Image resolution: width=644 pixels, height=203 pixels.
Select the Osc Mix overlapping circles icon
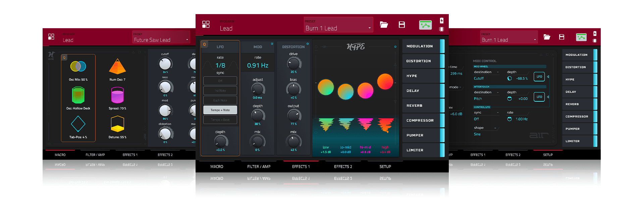tap(78, 66)
